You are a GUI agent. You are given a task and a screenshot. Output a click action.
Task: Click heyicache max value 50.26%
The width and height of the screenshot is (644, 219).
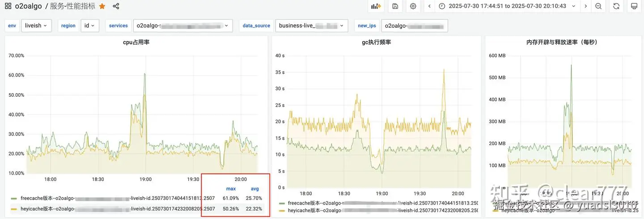pos(231,209)
